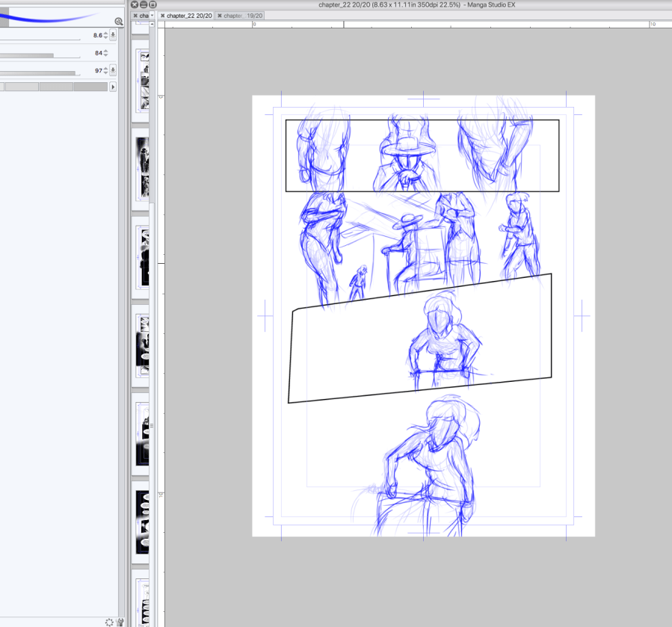Adjust the stepper for the 97 value
672x627 pixels.
[105, 70]
